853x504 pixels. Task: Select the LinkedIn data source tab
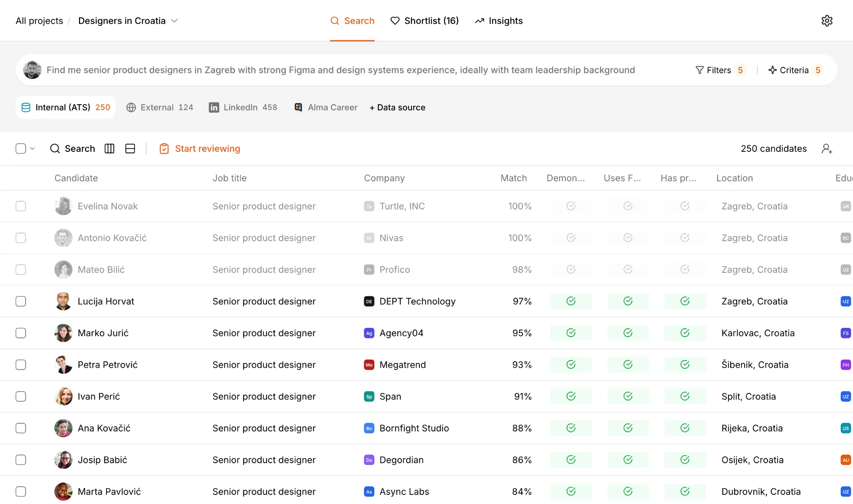click(243, 107)
